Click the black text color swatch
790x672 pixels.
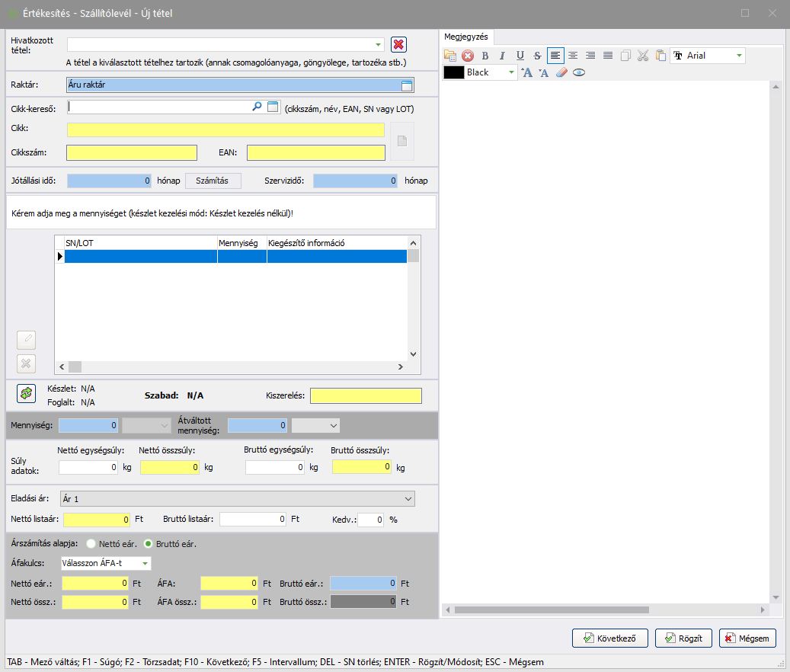[x=454, y=72]
